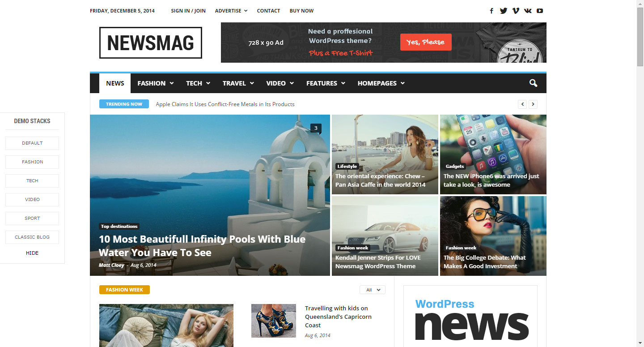This screenshot has height=347, width=644.
Task: Click the blue high heels thumbnail
Action: [x=274, y=321]
